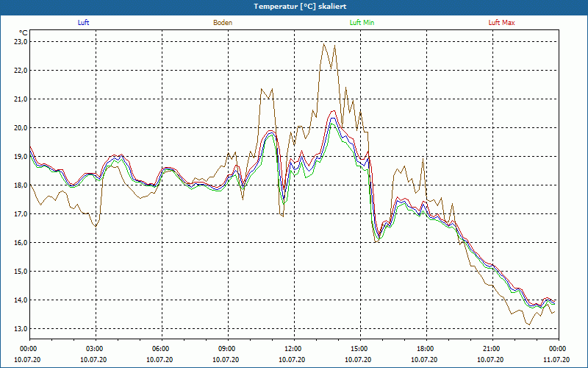Click the 10.07.20 date under 12:00
The width and height of the screenshot is (588, 368).
[x=292, y=359]
